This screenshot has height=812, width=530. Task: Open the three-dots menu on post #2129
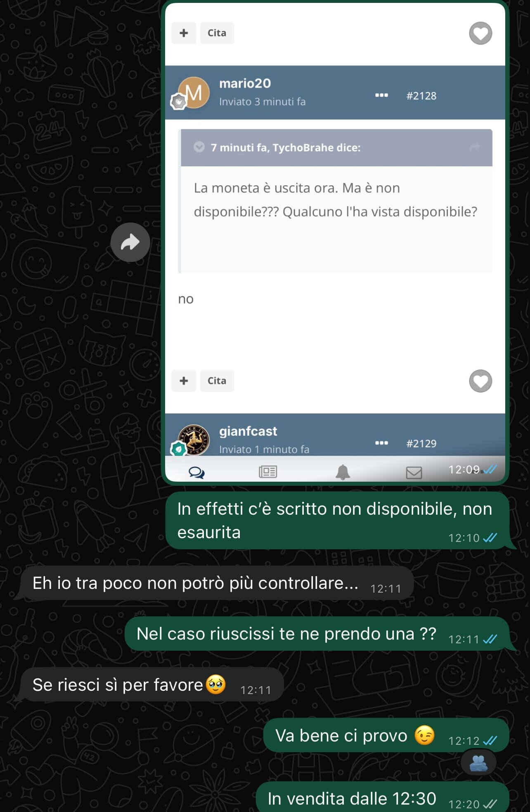point(381,443)
